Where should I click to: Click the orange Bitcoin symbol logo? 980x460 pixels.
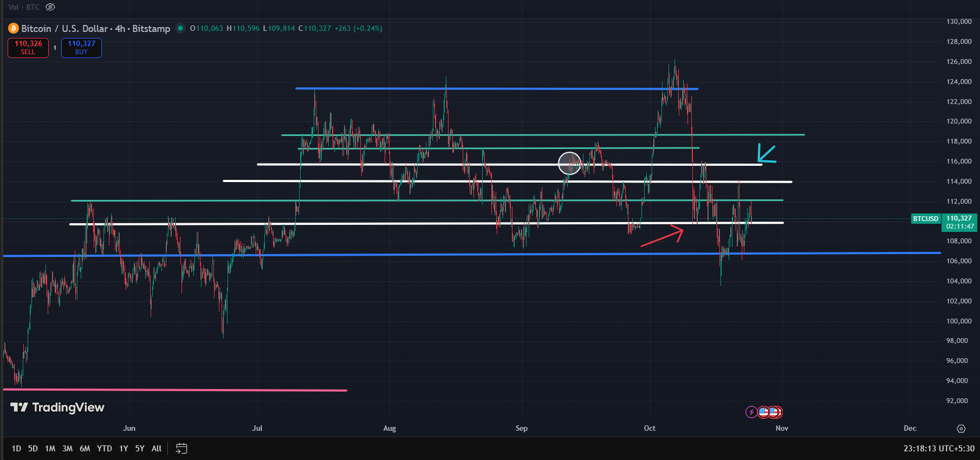point(14,28)
